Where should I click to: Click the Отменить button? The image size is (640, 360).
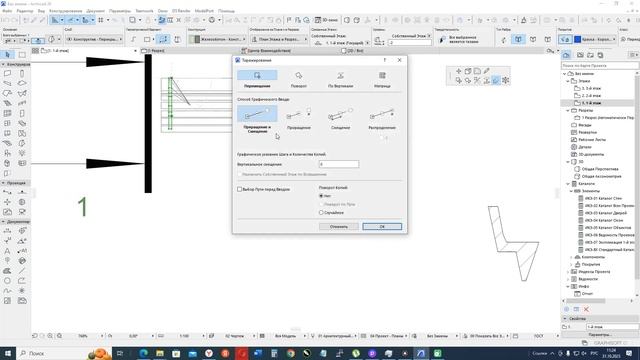[339, 227]
